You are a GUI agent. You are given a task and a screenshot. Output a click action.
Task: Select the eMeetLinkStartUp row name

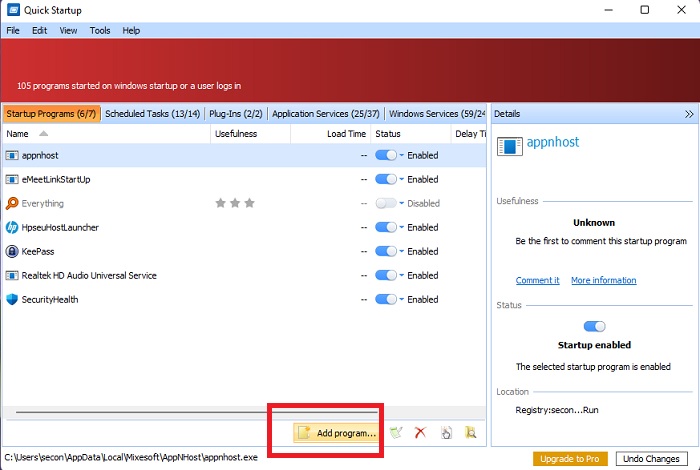coord(56,179)
